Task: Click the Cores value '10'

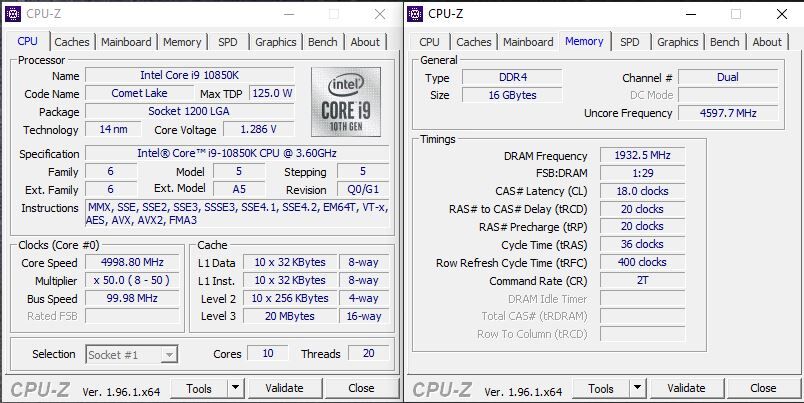Action: click(268, 353)
